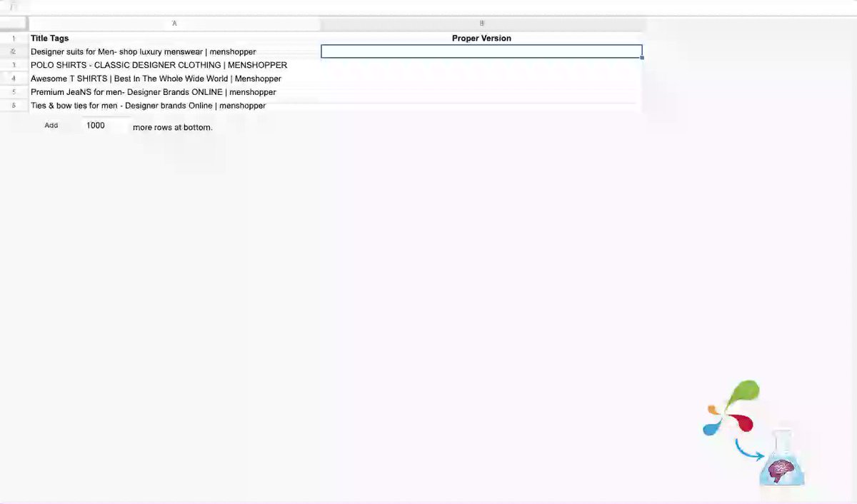This screenshot has width=857, height=504.
Task: Click empty cell B4 beside Awesome T SHIRTS
Action: click(x=481, y=79)
